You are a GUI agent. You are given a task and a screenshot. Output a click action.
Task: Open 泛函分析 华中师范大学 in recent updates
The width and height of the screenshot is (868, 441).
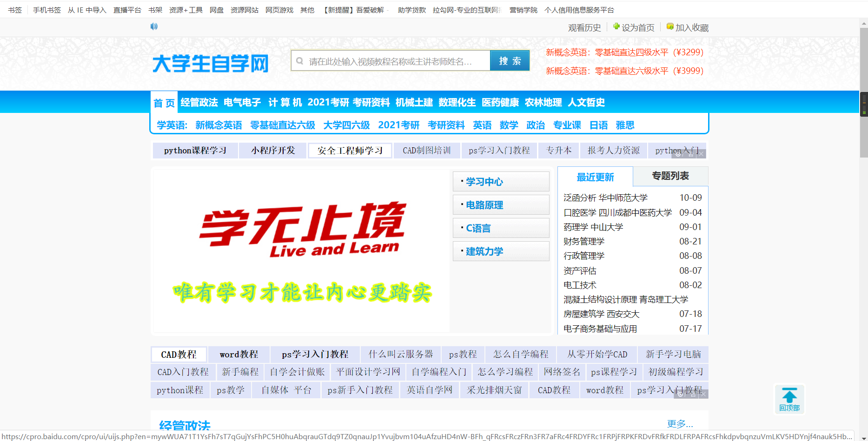pyautogui.click(x=605, y=197)
